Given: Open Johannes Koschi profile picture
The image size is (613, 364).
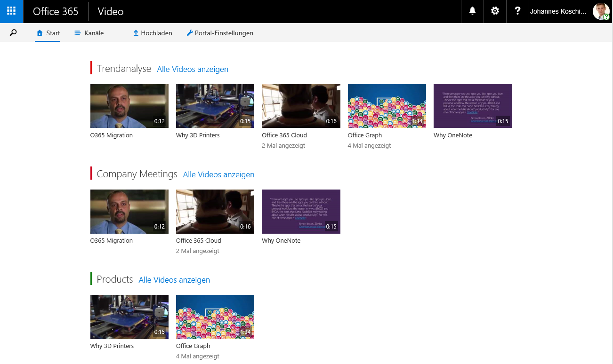Looking at the screenshot, I should [x=601, y=11].
